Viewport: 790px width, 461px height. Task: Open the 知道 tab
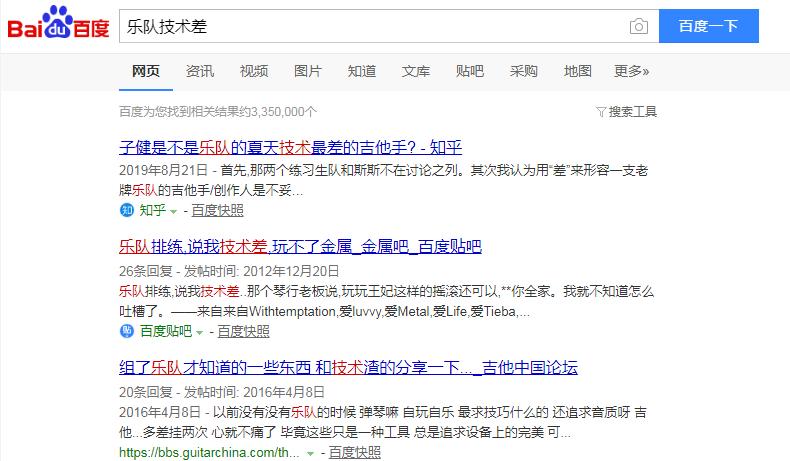coord(362,71)
